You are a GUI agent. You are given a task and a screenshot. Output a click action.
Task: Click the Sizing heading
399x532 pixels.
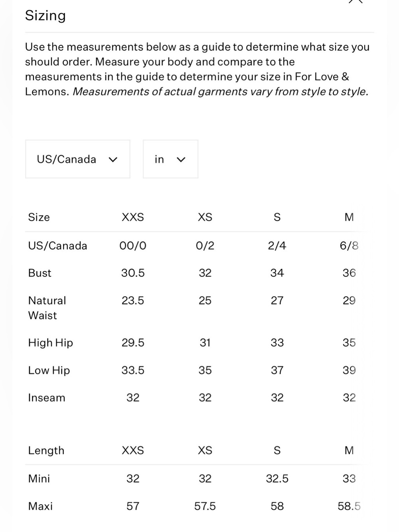[45, 16]
